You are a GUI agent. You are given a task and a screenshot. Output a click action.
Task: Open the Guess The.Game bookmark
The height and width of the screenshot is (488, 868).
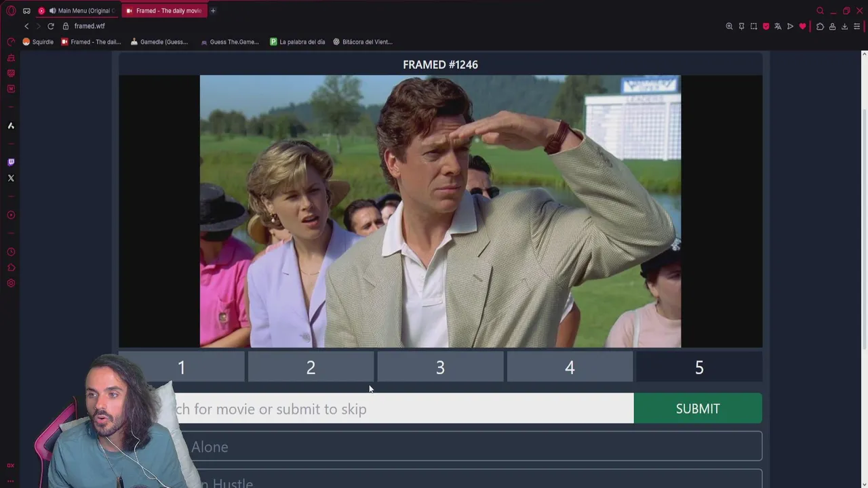230,42
